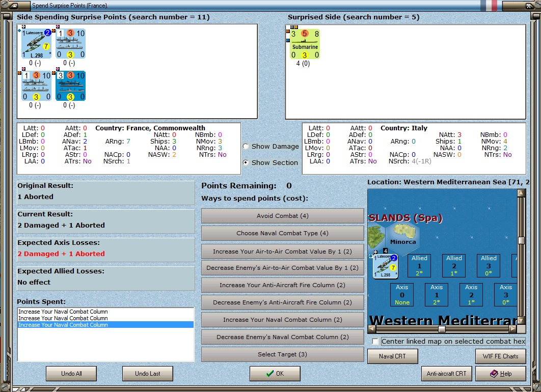The width and height of the screenshot is (541, 392).
Task: Click Avoid Combat (4) button
Action: 283,216
